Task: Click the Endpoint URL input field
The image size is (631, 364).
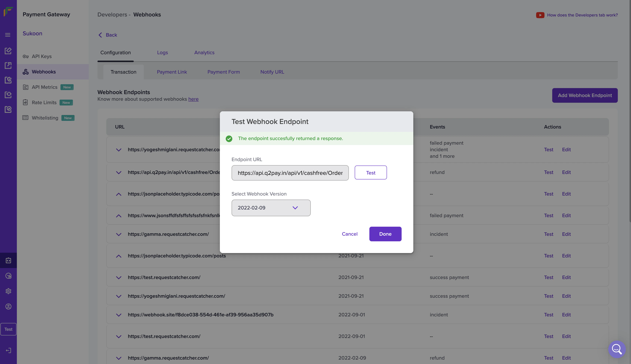Action: tap(290, 173)
